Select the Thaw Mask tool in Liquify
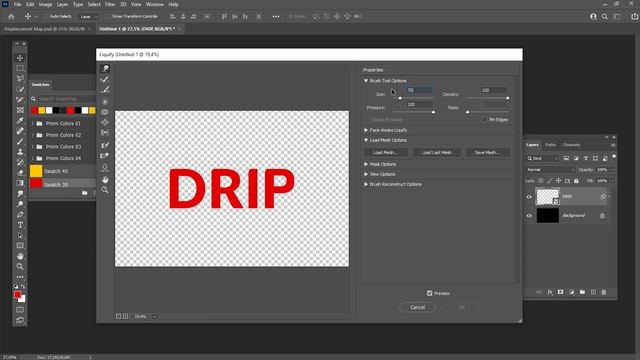640x360 pixels. [x=105, y=156]
